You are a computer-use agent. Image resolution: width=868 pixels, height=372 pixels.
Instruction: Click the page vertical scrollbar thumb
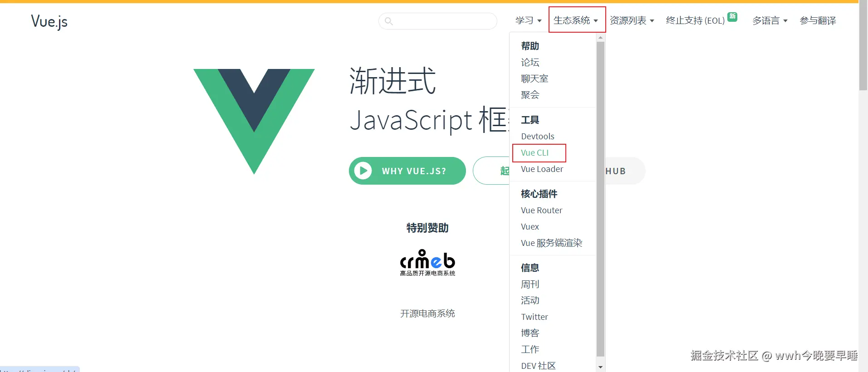click(x=863, y=45)
